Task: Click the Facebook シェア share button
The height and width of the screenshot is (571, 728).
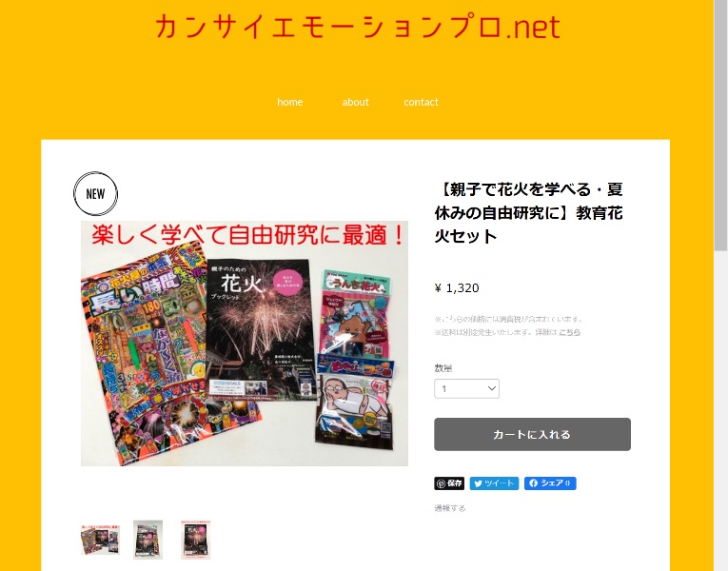Action: (550, 483)
